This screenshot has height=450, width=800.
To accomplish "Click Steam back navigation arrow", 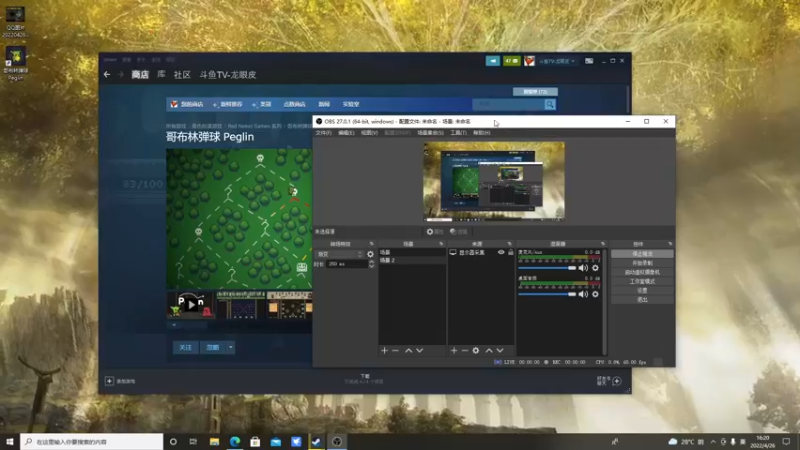I will (107, 74).
